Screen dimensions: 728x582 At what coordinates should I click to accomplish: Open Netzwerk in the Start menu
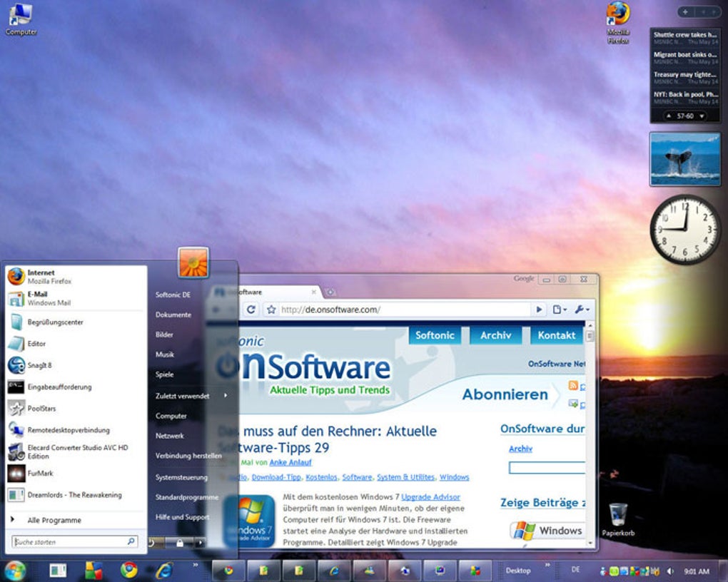pyautogui.click(x=170, y=436)
